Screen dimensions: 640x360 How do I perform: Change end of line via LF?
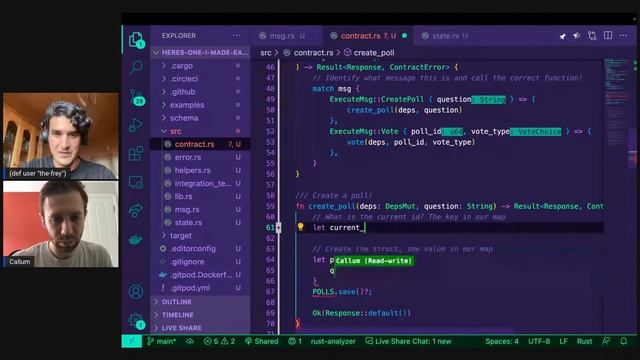click(x=563, y=341)
